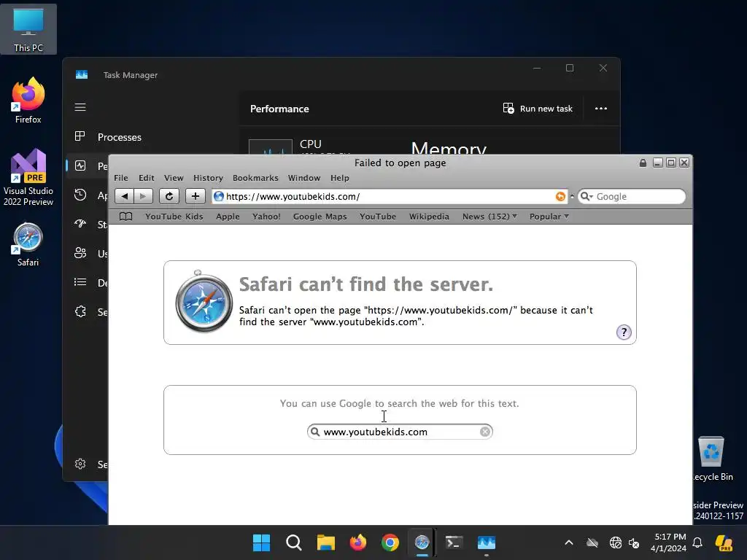Image resolution: width=747 pixels, height=560 pixels.
Task: Clear the www.youtubekids.com search field
Action: tap(485, 432)
